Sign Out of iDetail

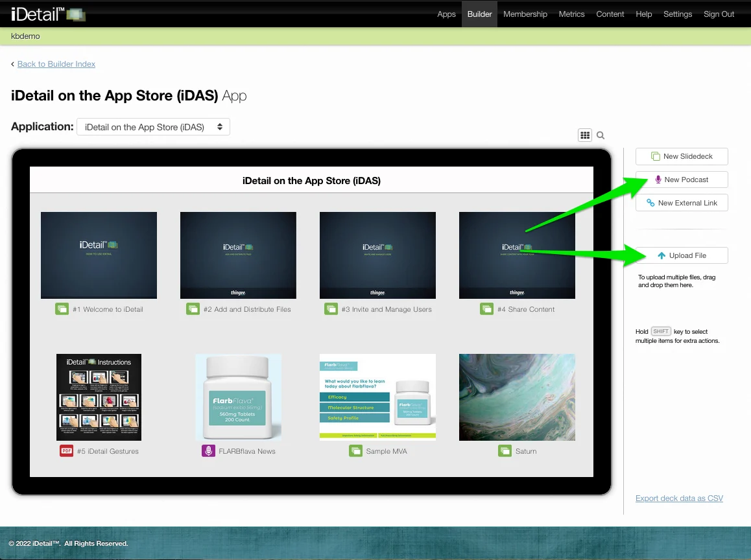point(719,14)
